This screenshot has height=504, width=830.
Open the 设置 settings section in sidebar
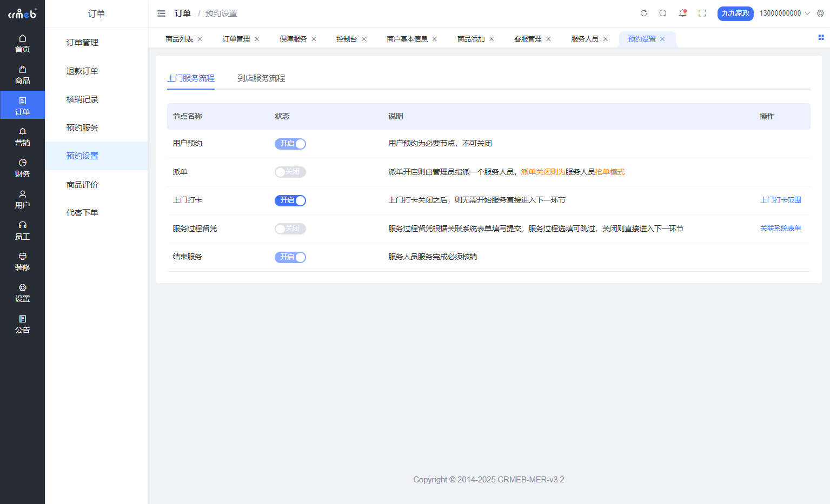(x=22, y=293)
